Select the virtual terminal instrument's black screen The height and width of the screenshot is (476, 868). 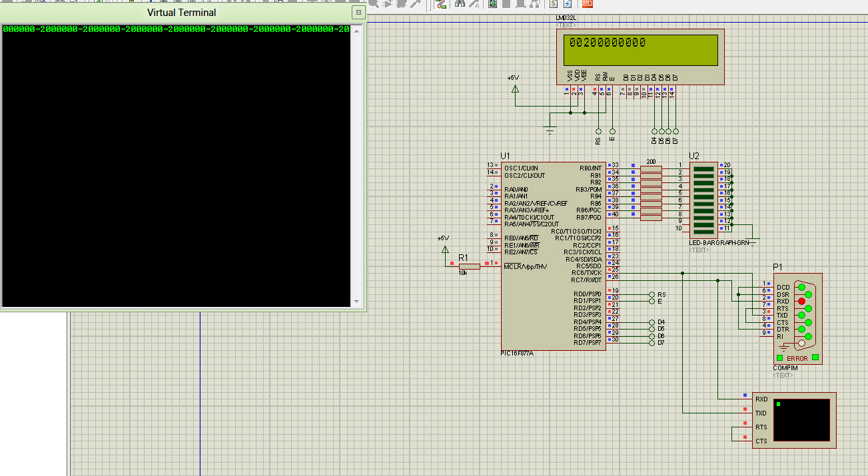(801, 419)
